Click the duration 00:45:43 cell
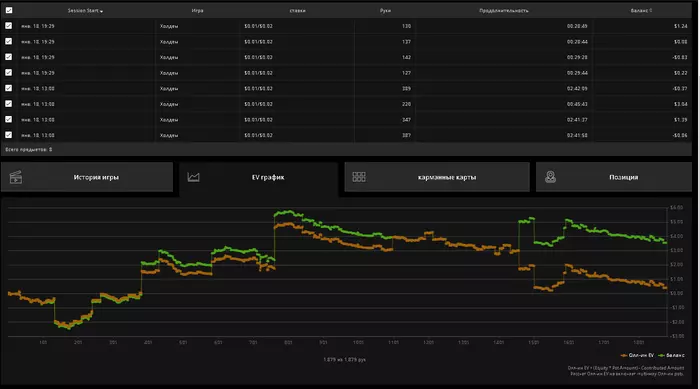The image size is (700, 389). (x=577, y=104)
